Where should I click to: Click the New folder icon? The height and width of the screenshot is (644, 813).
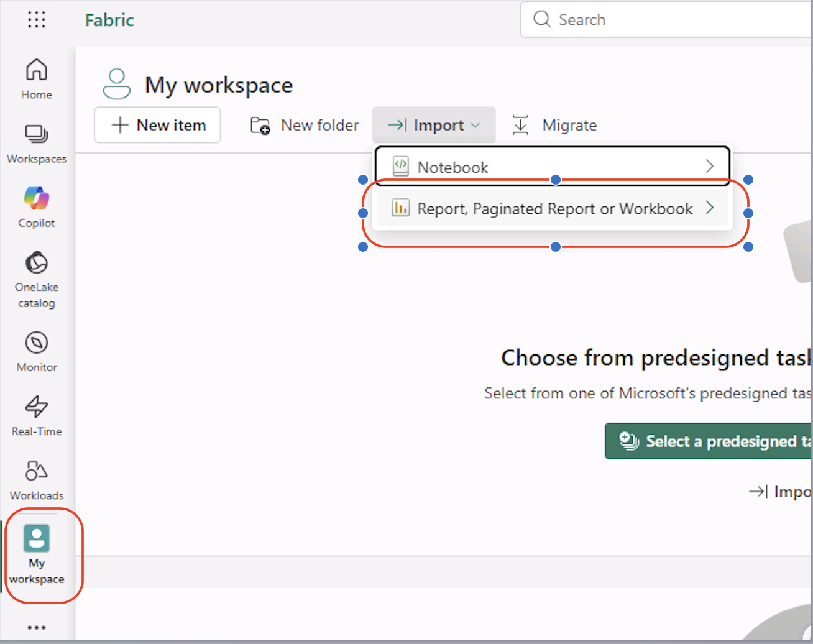pos(260,126)
